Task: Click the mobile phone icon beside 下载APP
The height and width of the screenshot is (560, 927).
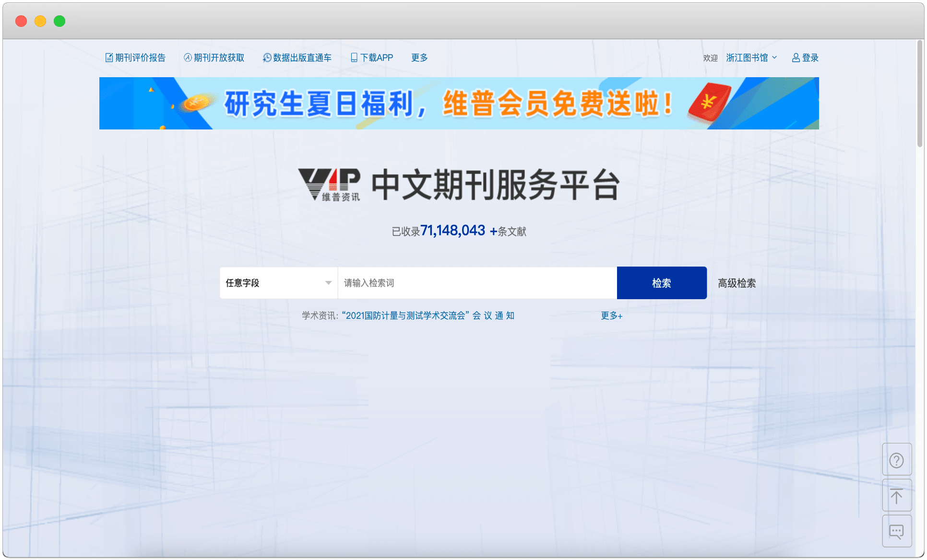Action: pyautogui.click(x=354, y=58)
